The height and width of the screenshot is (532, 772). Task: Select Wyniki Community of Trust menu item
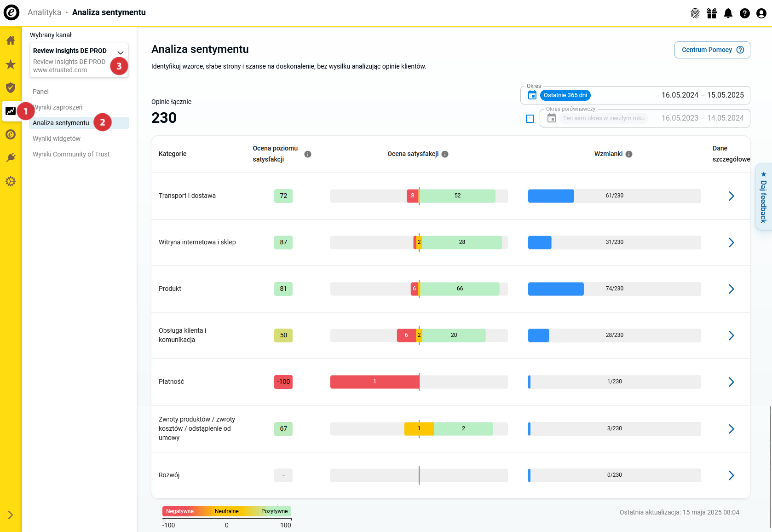[x=71, y=154]
